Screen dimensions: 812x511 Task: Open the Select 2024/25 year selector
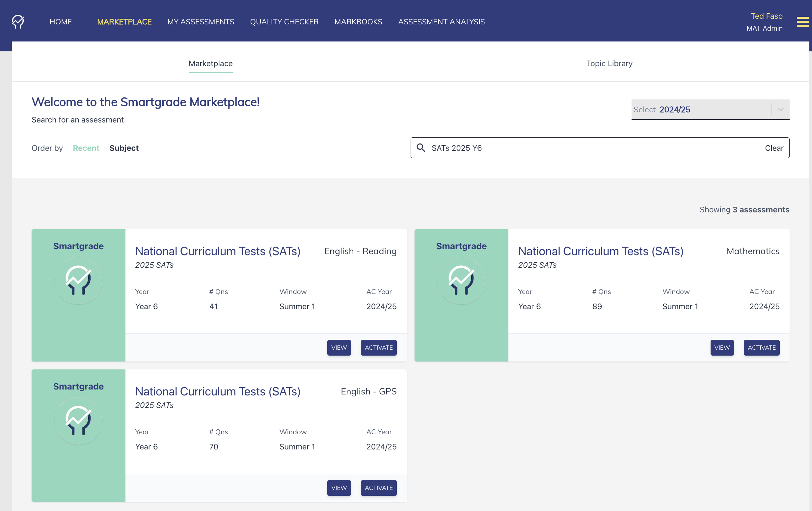pos(710,109)
